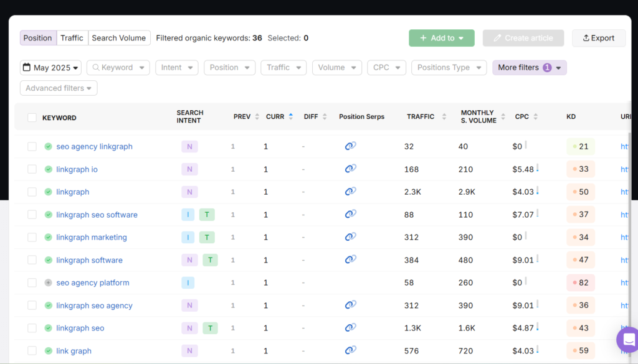Open the link graph keyword link
638x364 pixels.
pos(74,350)
